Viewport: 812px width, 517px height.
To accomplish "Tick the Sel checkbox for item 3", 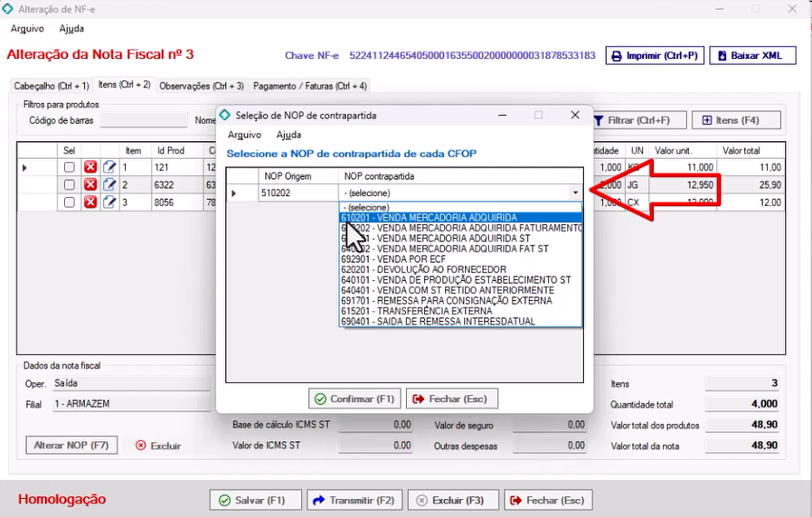I will [x=70, y=202].
